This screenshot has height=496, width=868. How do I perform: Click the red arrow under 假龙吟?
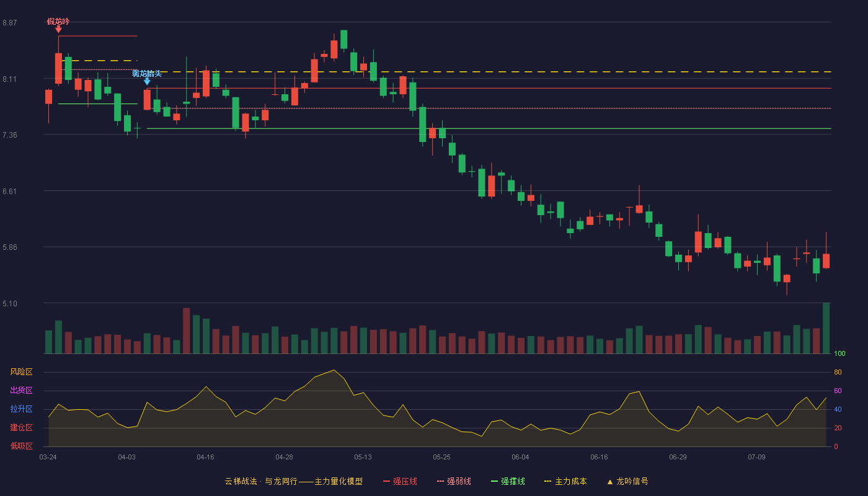(58, 29)
